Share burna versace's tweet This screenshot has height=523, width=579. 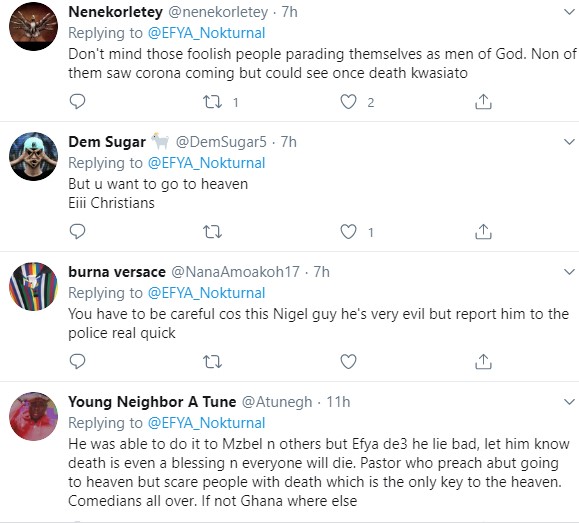coord(483,362)
